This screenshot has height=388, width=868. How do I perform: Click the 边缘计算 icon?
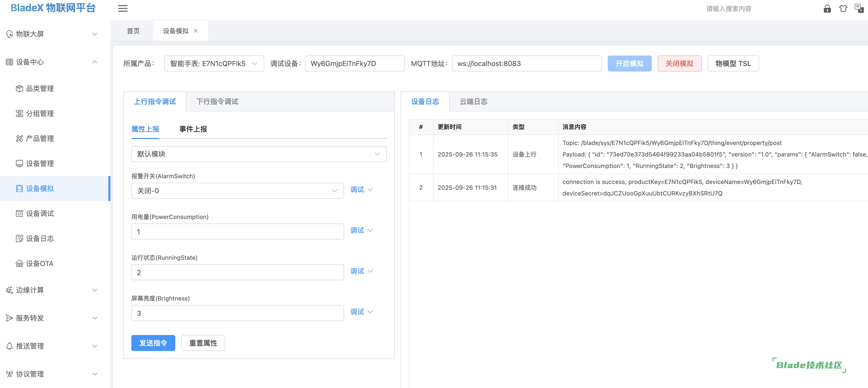(x=9, y=290)
